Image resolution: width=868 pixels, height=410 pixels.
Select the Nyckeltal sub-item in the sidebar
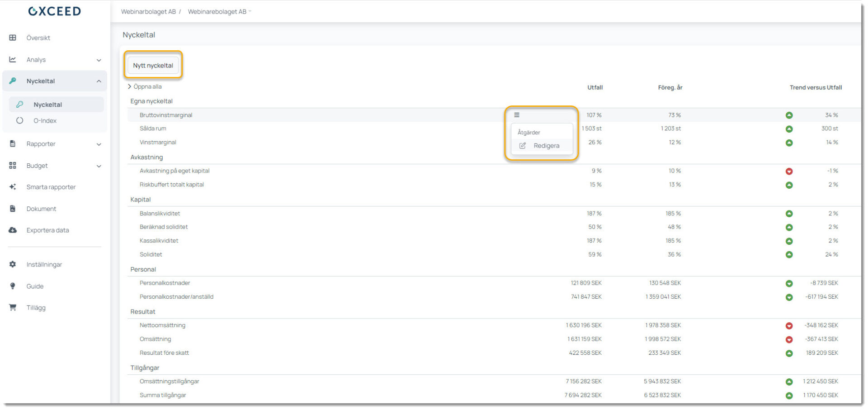point(47,105)
